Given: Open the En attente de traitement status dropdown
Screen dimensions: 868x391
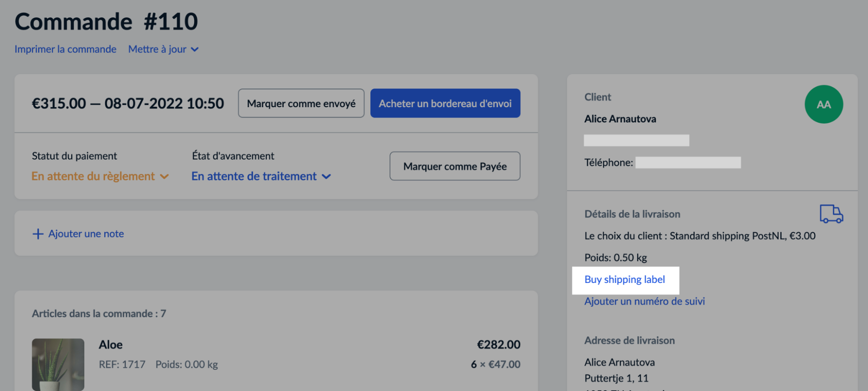Looking at the screenshot, I should [254, 176].
